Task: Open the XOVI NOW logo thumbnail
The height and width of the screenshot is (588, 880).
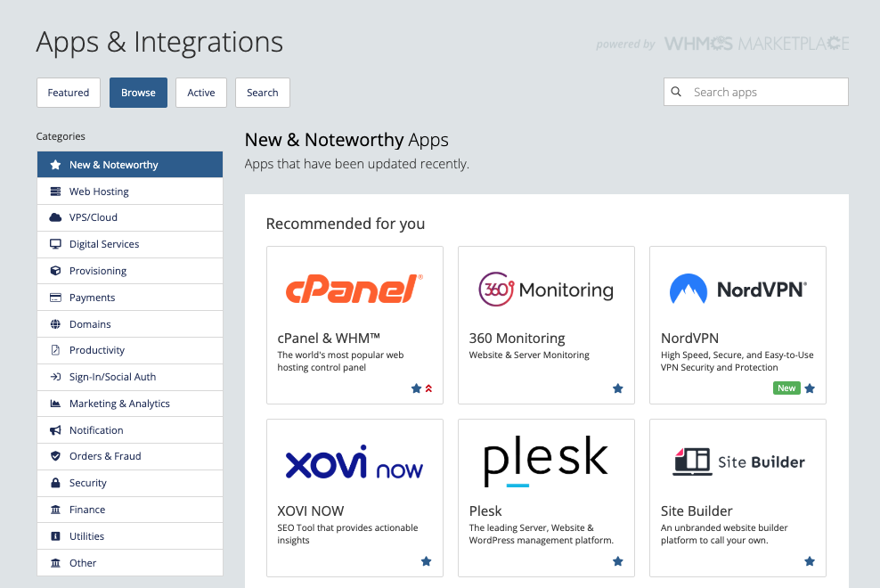Action: 354,462
